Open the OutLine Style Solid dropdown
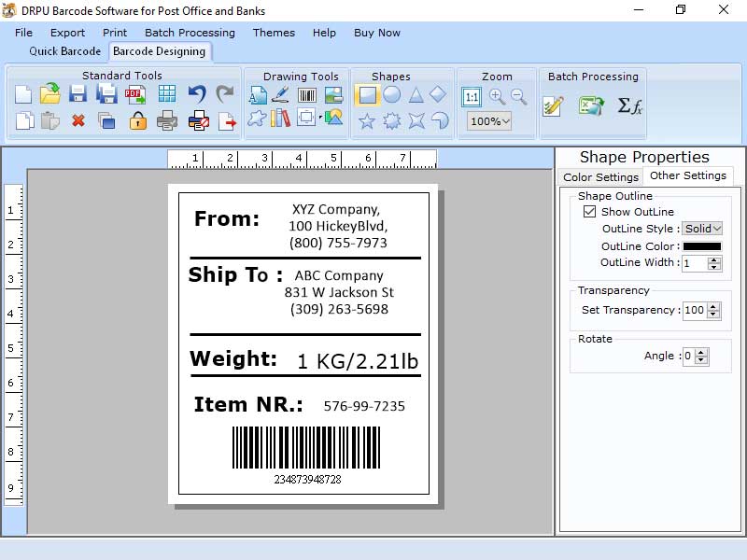Image resolution: width=747 pixels, height=560 pixels. pyautogui.click(x=703, y=229)
